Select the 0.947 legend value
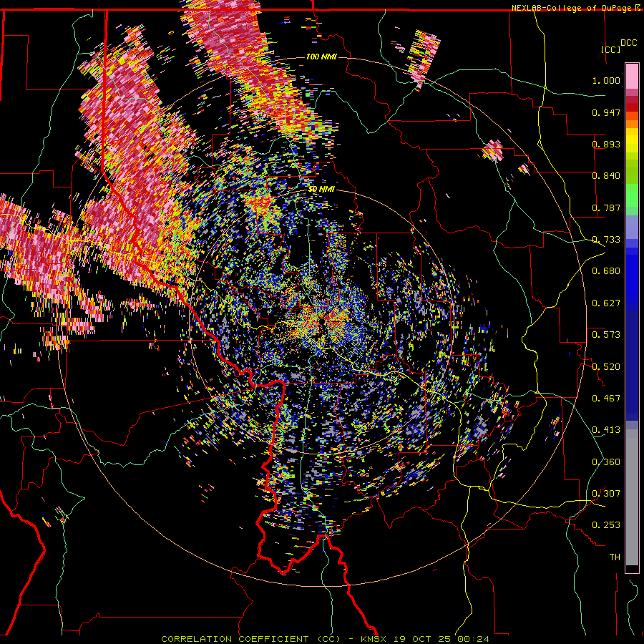Viewport: 644px width, 644px height. (606, 112)
